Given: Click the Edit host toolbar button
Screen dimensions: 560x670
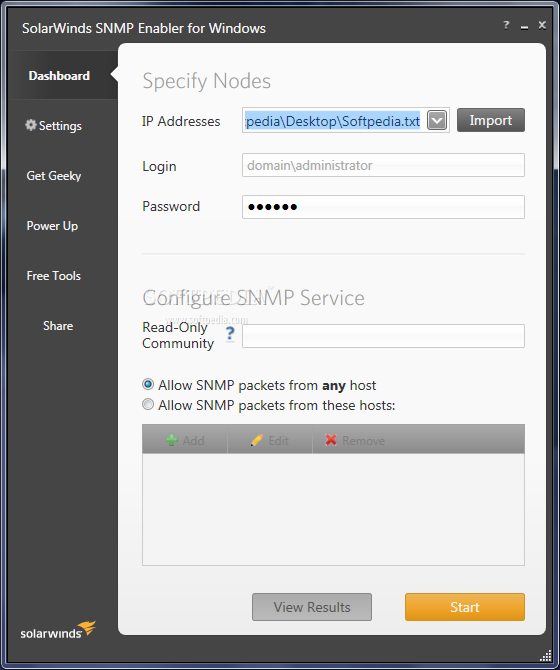Looking at the screenshot, I should pos(270,440).
